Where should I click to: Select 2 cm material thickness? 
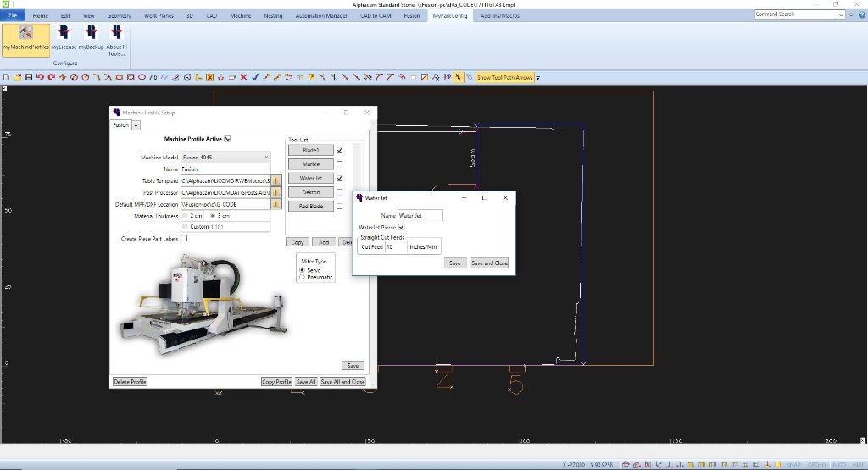click(186, 216)
